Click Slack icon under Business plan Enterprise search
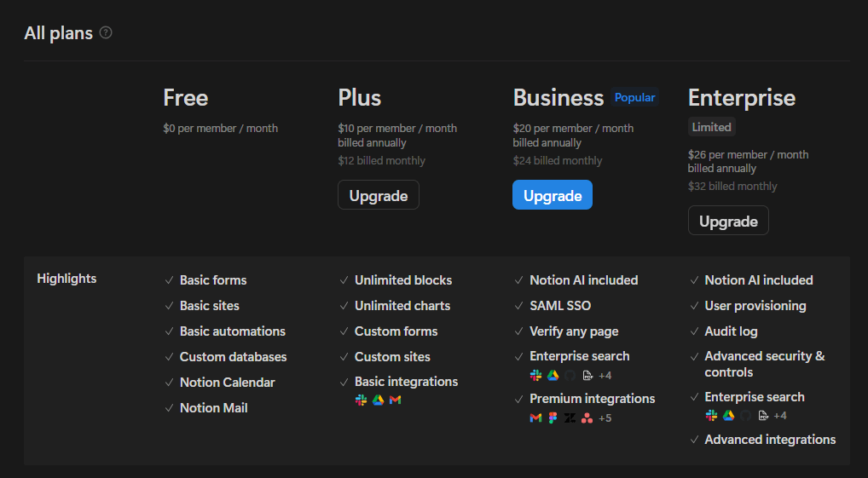Screen dimensions: 868x478 pyautogui.click(x=535, y=375)
